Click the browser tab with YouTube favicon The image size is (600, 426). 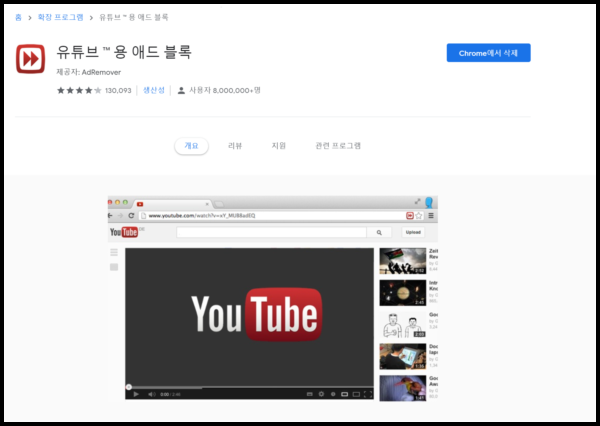[172, 204]
